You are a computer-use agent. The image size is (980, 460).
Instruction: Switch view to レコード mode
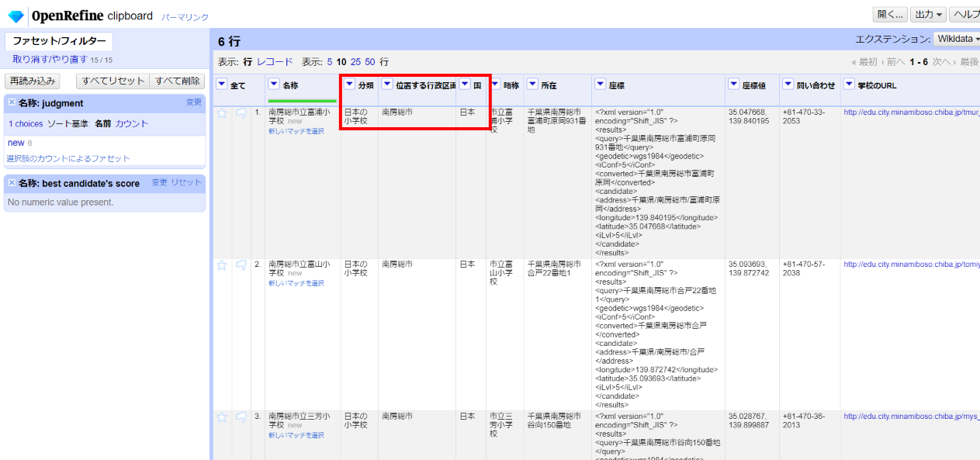click(275, 61)
